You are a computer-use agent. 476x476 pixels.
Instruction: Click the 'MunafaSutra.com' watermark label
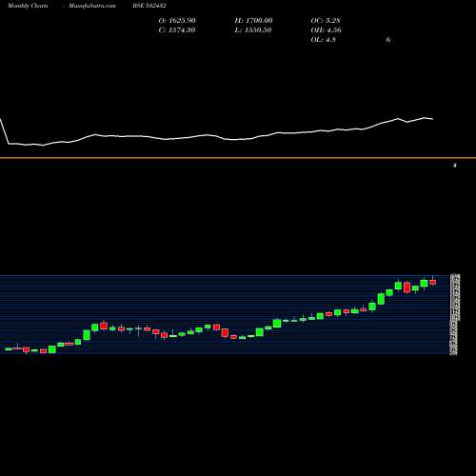[92, 6]
